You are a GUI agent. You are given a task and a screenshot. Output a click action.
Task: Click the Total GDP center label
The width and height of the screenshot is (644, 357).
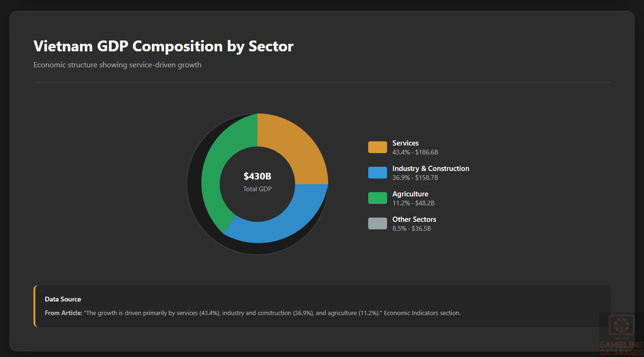click(x=257, y=189)
